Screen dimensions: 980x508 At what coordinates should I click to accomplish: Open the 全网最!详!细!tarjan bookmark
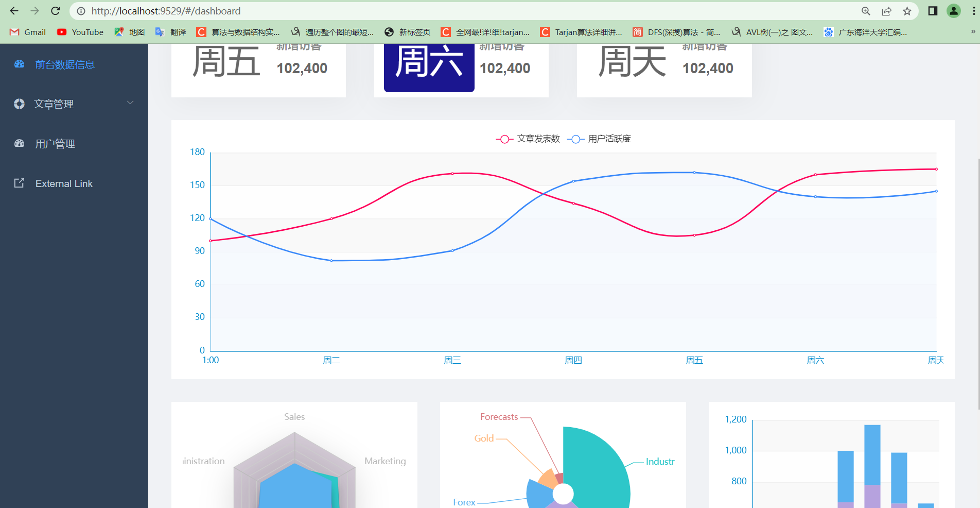[x=485, y=32]
